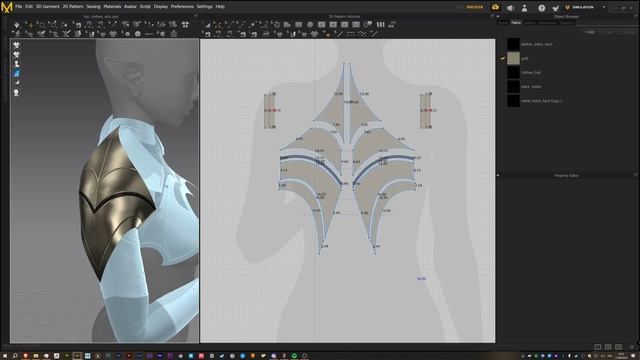Select the first black fabric swatch in list
Image resolution: width=640 pixels, height=360 pixels.
point(513,44)
